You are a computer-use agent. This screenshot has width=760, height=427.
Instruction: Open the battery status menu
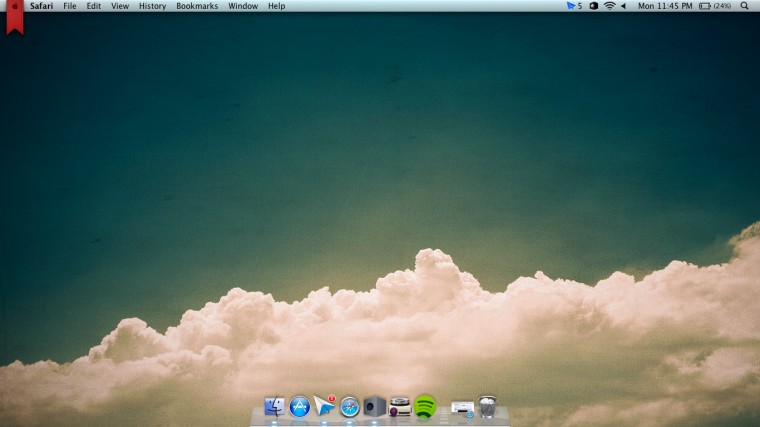(x=715, y=6)
